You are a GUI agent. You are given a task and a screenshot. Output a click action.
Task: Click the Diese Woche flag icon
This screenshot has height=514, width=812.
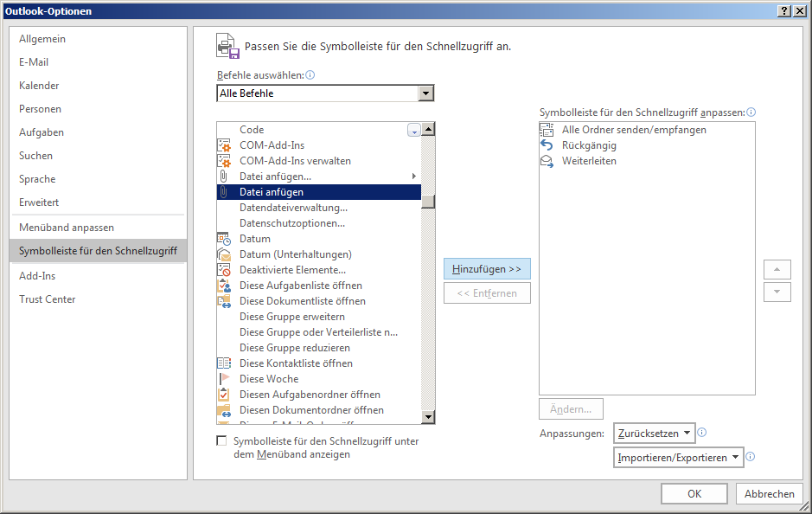[224, 379]
